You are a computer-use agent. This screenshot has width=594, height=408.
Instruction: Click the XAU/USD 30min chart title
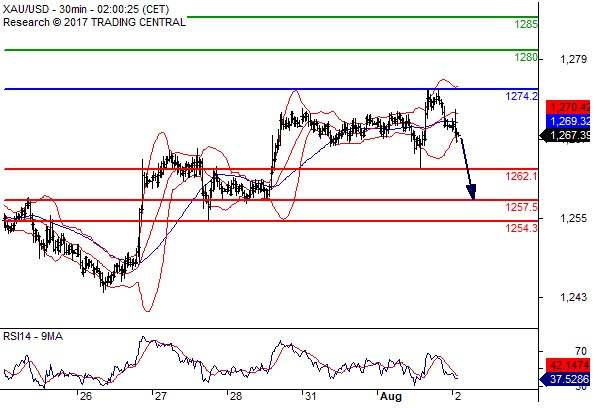pyautogui.click(x=86, y=9)
